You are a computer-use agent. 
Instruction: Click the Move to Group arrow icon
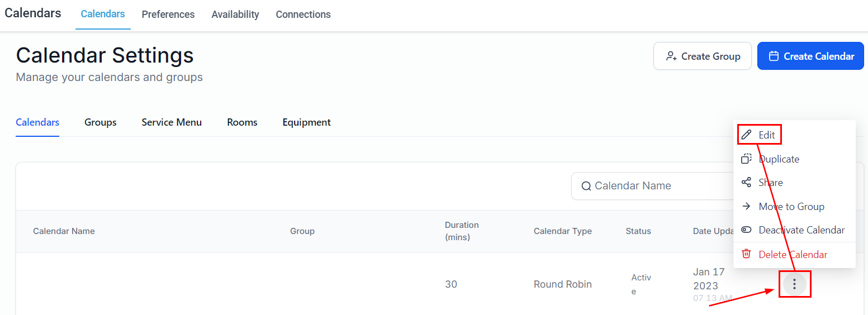pos(746,207)
